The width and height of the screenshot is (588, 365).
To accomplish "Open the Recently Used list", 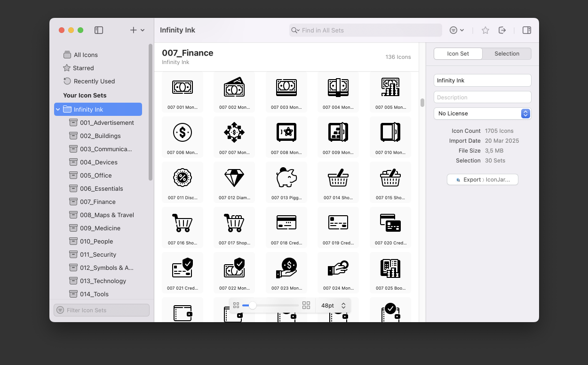I will point(94,81).
